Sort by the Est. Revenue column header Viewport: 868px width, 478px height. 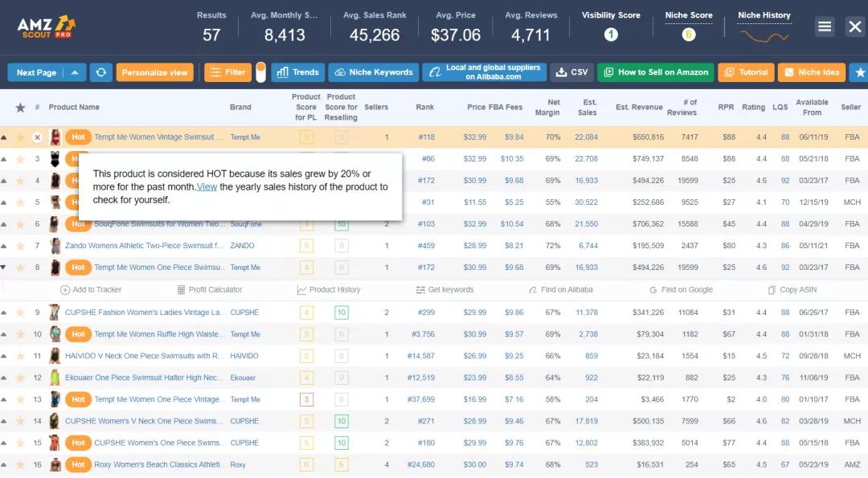[x=639, y=107]
